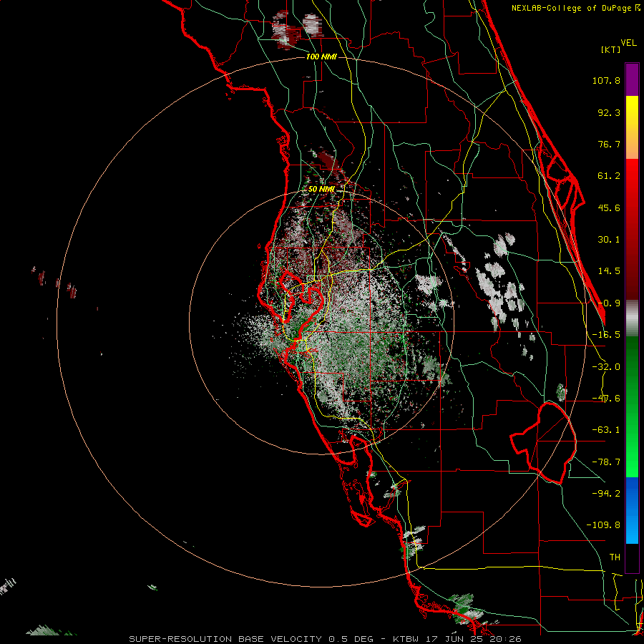
Task: Click the 92.3 legend value
Action: coord(609,112)
